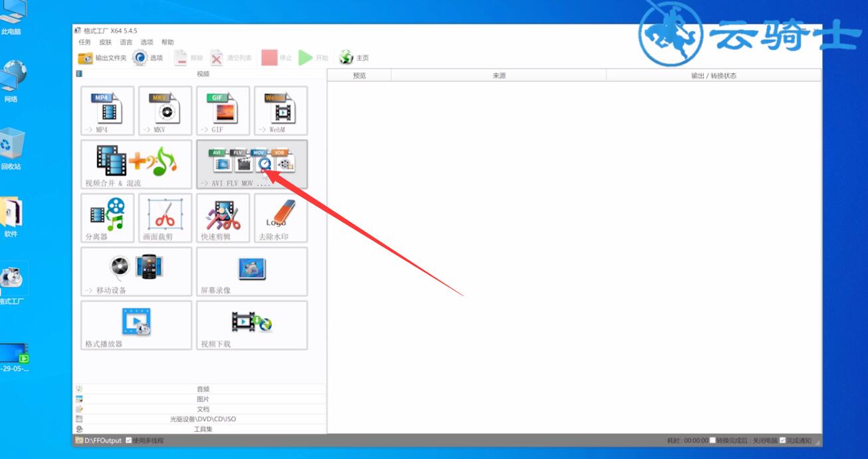Viewport: 868px width, 459px height.
Task: Select the 移动设备 conversion tile
Action: pos(136,272)
